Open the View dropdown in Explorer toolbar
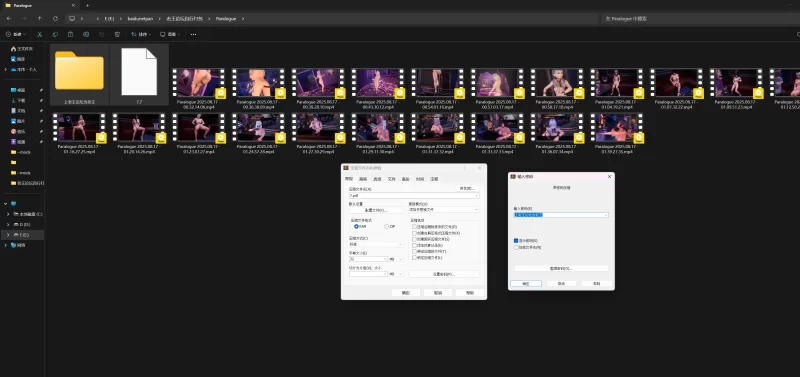 click(x=170, y=34)
